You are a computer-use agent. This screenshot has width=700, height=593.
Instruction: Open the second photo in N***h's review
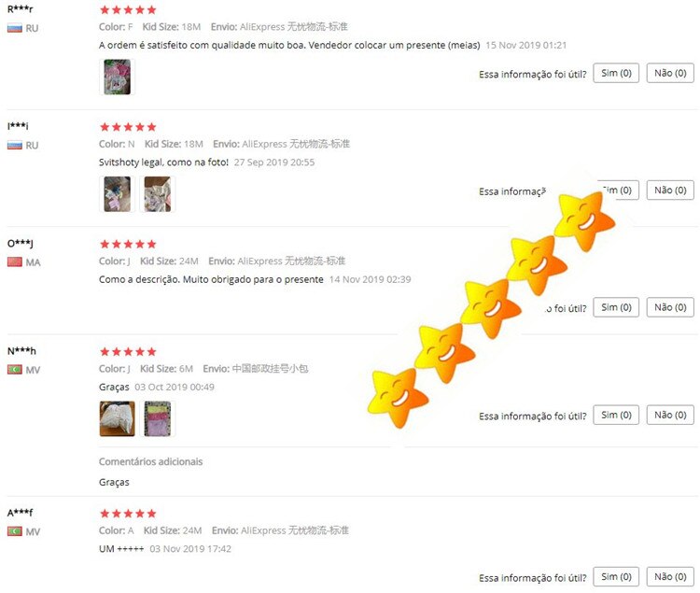click(157, 418)
